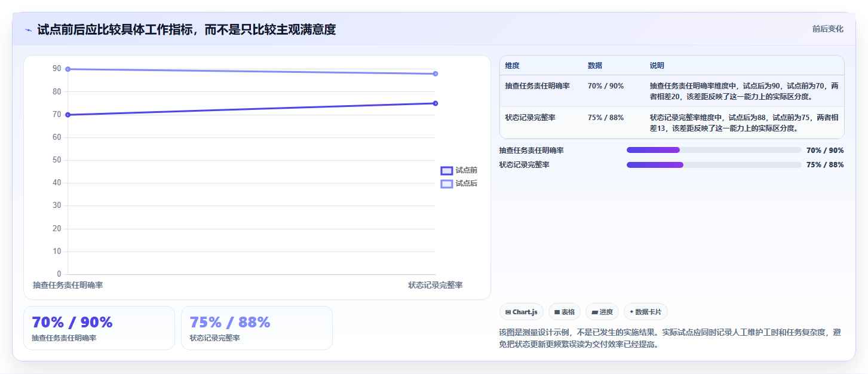Click the 抽查任务责任明确率 table row cell
Image resolution: width=868 pixels, height=374 pixels.
click(x=538, y=86)
